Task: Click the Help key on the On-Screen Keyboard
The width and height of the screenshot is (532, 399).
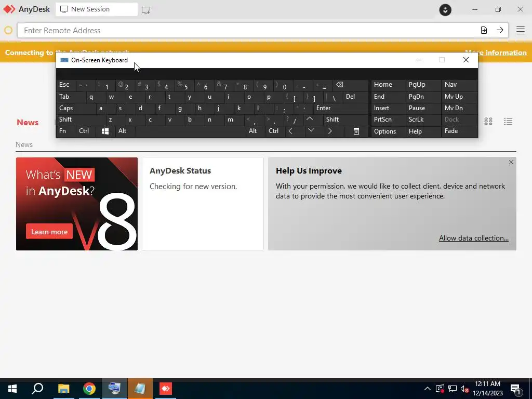Action: 423,131
